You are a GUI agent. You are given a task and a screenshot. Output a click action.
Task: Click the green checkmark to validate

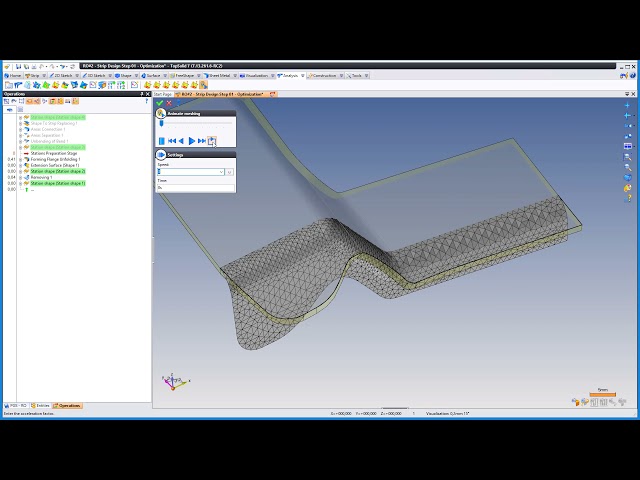pyautogui.click(x=159, y=103)
